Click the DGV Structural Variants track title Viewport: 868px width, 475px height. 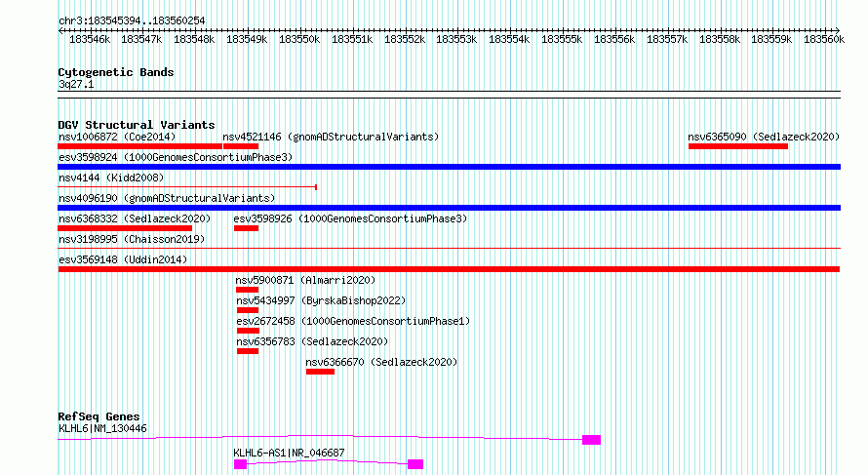(x=137, y=125)
